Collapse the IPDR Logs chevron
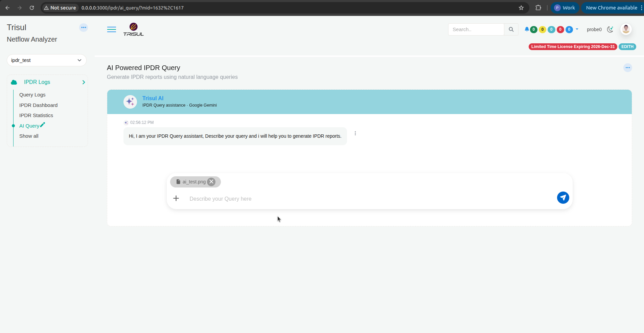This screenshot has width=644, height=333. 84,82
